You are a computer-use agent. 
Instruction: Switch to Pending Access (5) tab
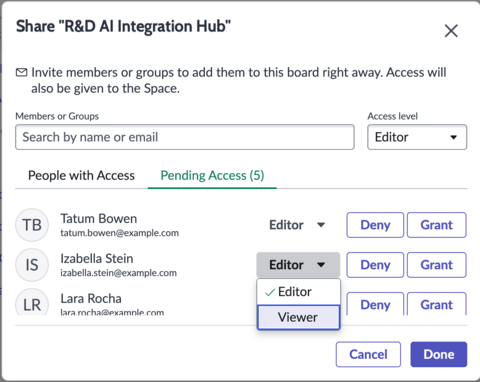[x=212, y=175]
